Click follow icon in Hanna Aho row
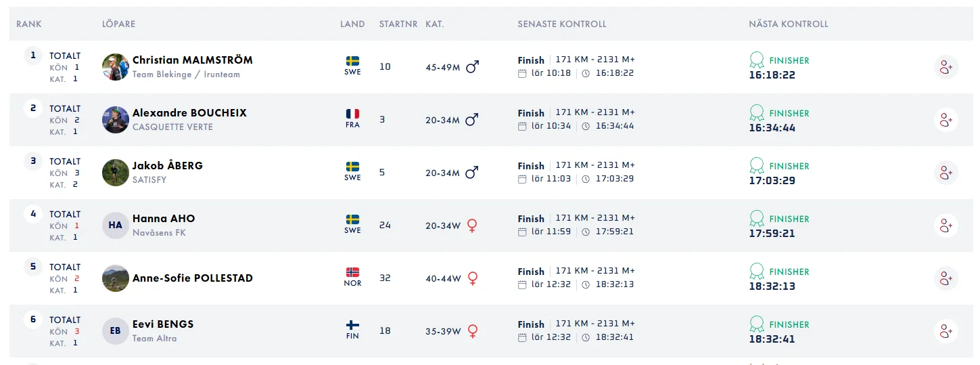The width and height of the screenshot is (980, 365). (946, 226)
